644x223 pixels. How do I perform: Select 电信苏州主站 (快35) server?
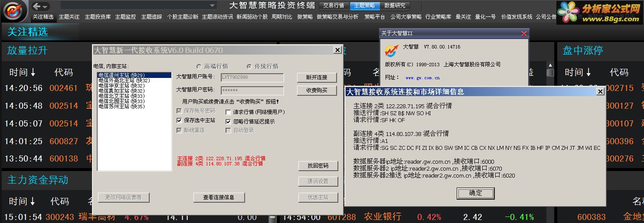(134, 107)
